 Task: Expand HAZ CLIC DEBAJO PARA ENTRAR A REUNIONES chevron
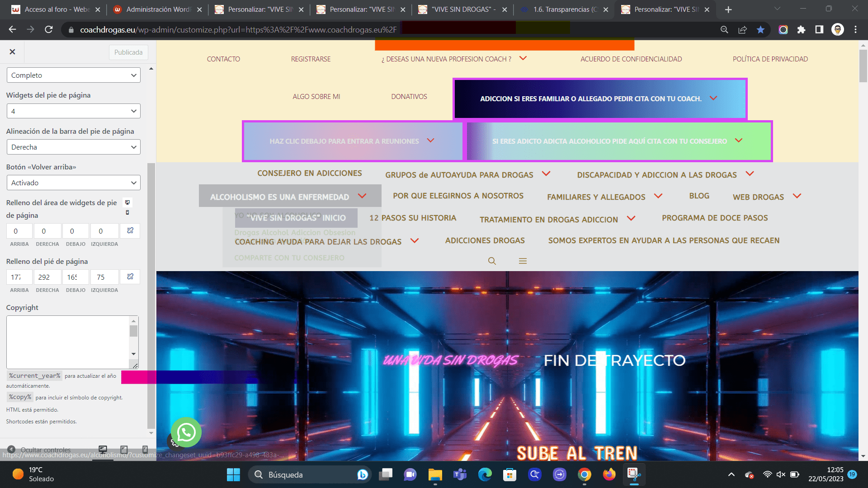pos(430,141)
